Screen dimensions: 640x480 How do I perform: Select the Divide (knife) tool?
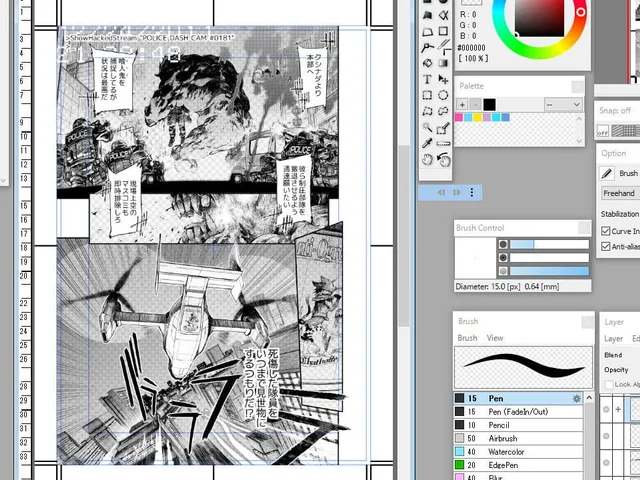tap(444, 46)
